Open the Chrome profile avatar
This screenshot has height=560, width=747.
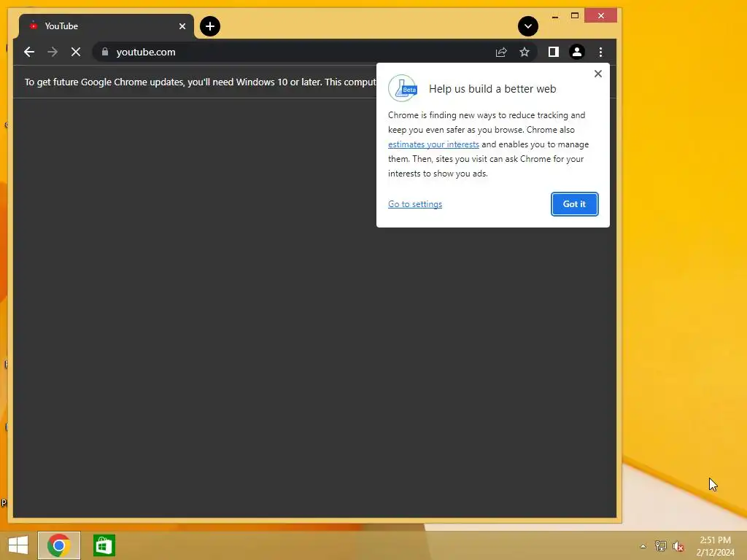(577, 52)
